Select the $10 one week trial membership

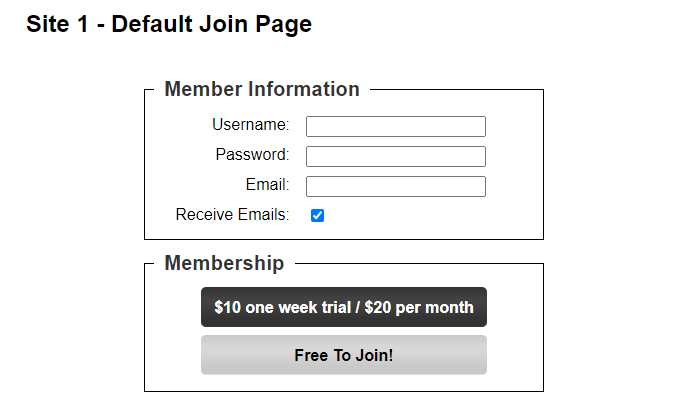[x=343, y=307]
